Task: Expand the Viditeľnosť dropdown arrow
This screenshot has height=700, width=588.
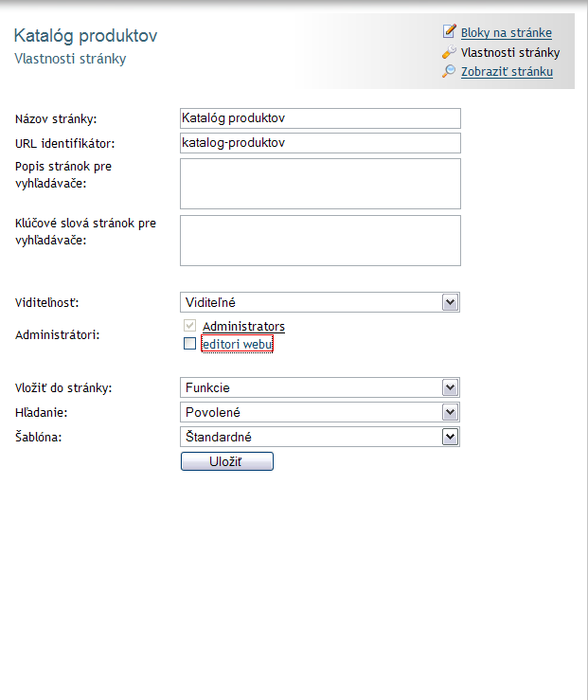Action: [450, 302]
